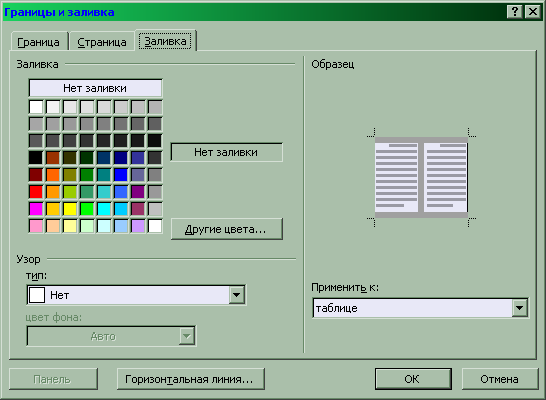
Task: Select the bright yellow swatch
Action: point(70,209)
